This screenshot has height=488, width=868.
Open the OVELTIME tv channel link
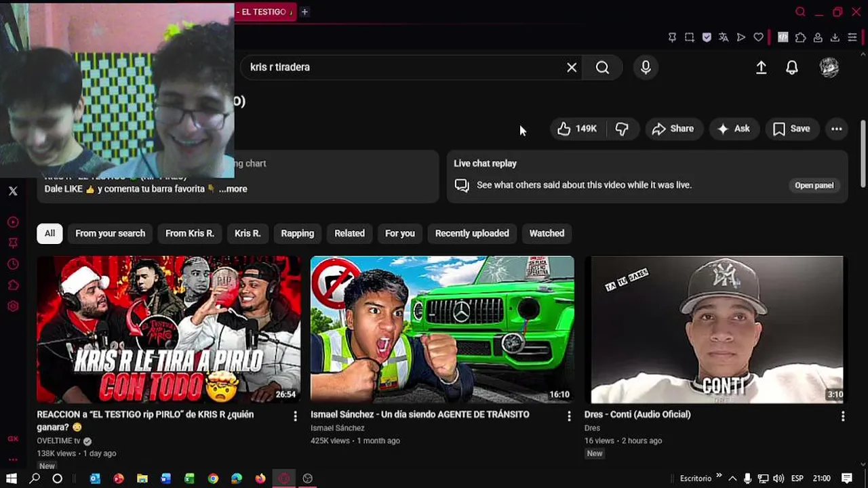pyautogui.click(x=58, y=441)
